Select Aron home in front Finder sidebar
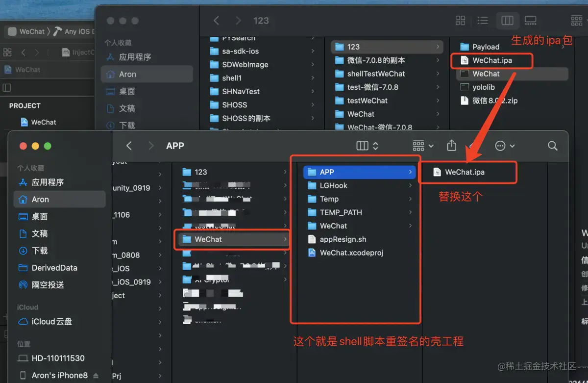Image resolution: width=588 pixels, height=383 pixels. 59,199
